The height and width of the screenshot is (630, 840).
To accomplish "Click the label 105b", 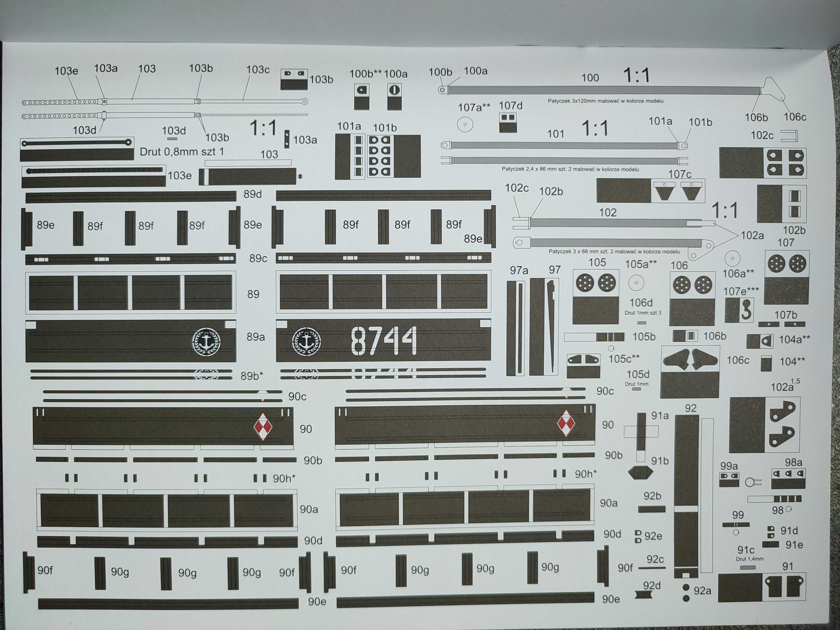I will (x=644, y=336).
